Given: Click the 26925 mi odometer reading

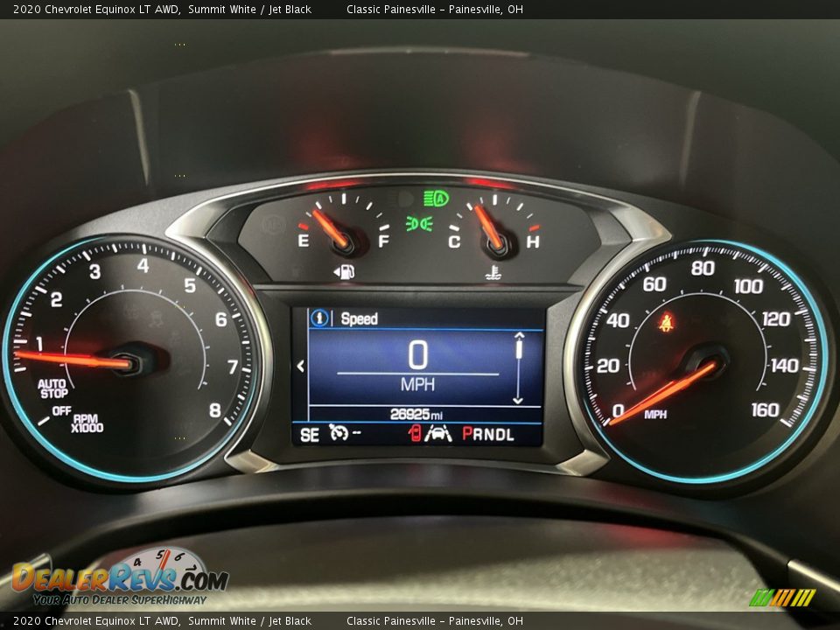Looking at the screenshot, I should [x=416, y=415].
